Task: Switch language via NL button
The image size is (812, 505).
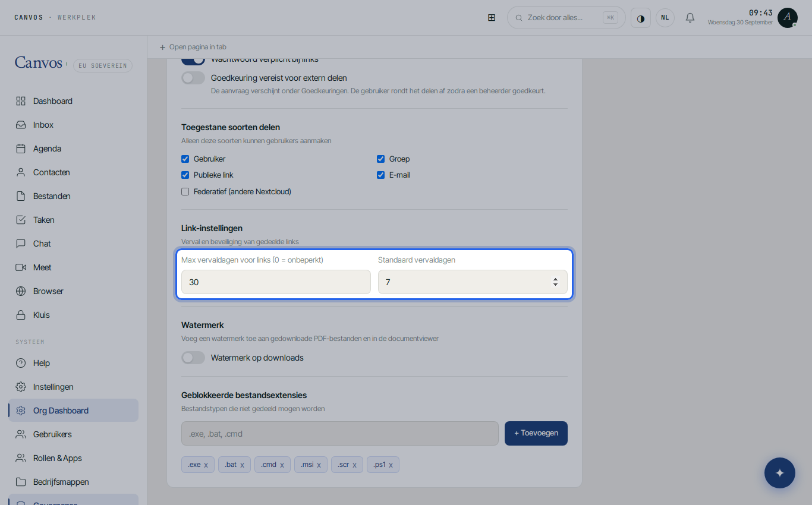Action: pyautogui.click(x=665, y=18)
